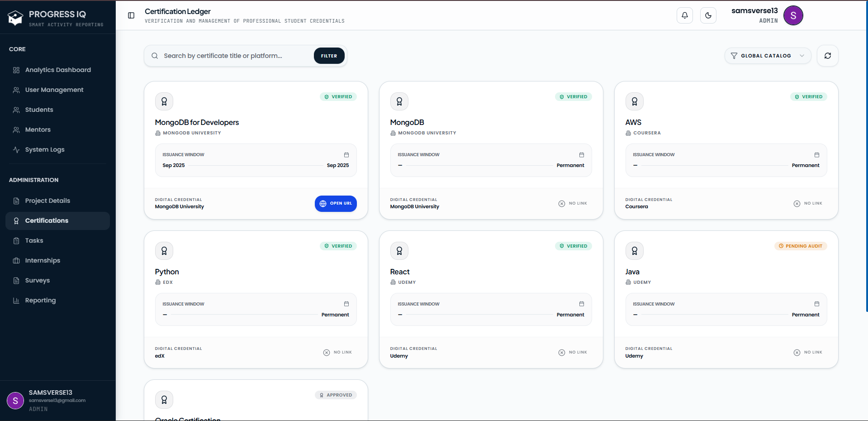This screenshot has height=421, width=868.
Task: Click the Coursera platform label under AWS
Action: click(647, 133)
